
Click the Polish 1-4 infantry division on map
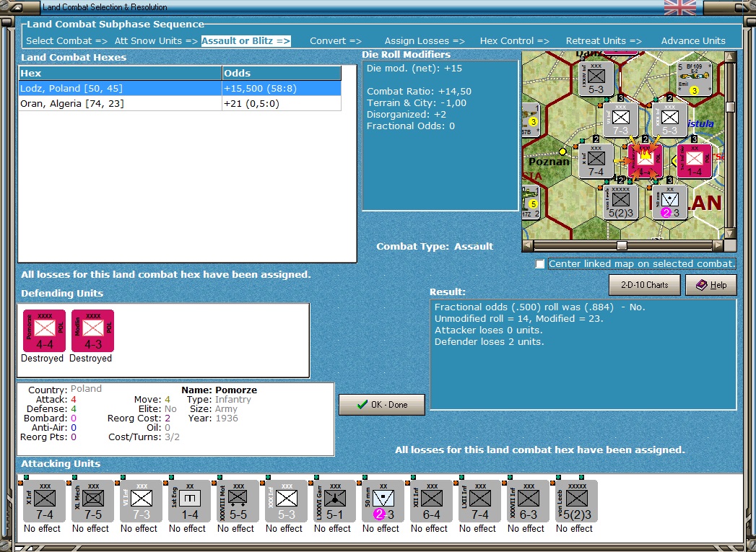pos(695,162)
